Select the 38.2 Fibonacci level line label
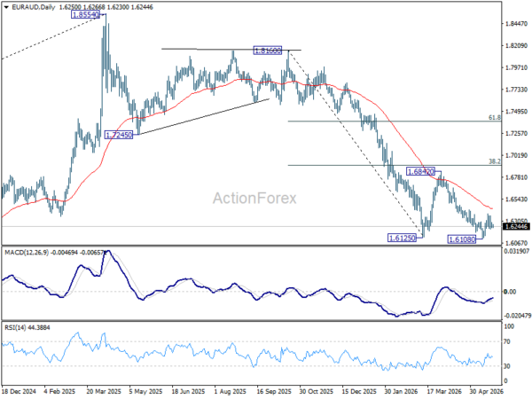The image size is (532, 399). [495, 162]
